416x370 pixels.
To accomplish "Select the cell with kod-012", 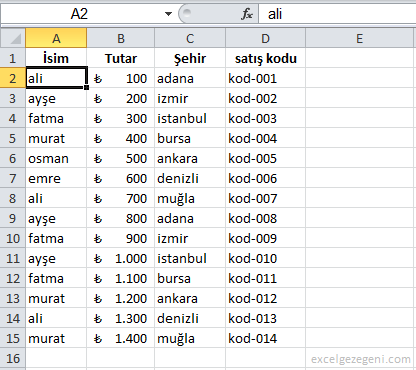I will [x=265, y=298].
